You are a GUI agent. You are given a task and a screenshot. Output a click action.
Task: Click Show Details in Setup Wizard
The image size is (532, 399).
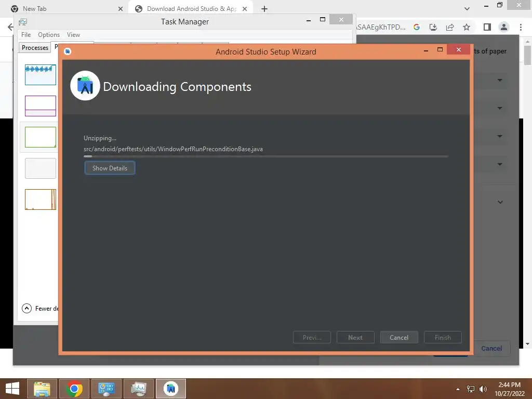click(110, 168)
